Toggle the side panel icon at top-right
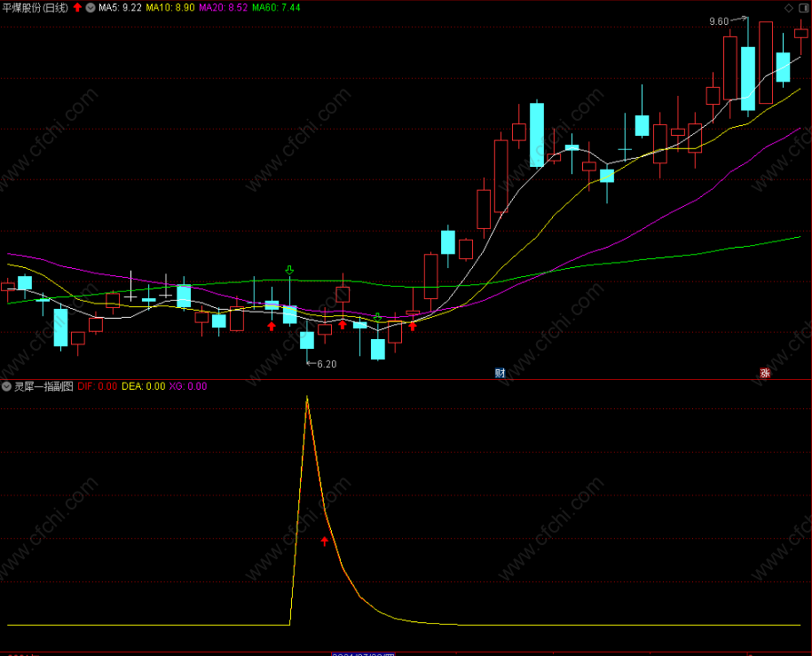 tap(804, 7)
